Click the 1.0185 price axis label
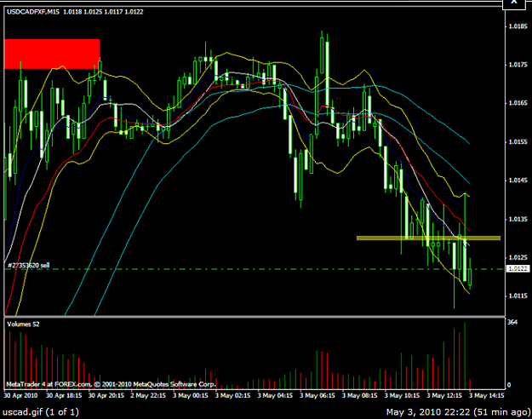Screen dimensions: 532x419 (518, 26)
